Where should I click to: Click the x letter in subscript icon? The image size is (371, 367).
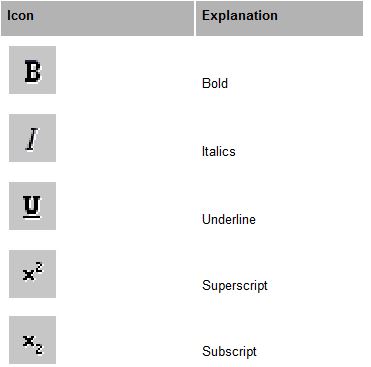(x=29, y=341)
